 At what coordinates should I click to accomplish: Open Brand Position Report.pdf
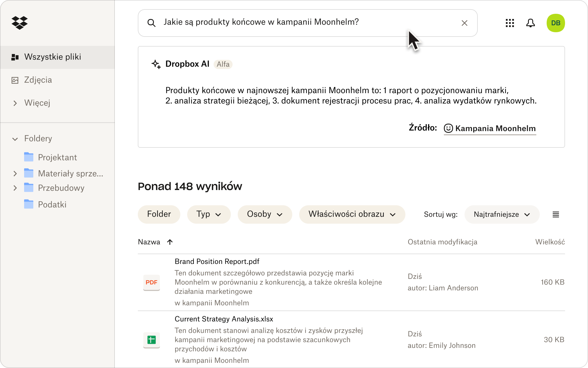pyautogui.click(x=217, y=261)
